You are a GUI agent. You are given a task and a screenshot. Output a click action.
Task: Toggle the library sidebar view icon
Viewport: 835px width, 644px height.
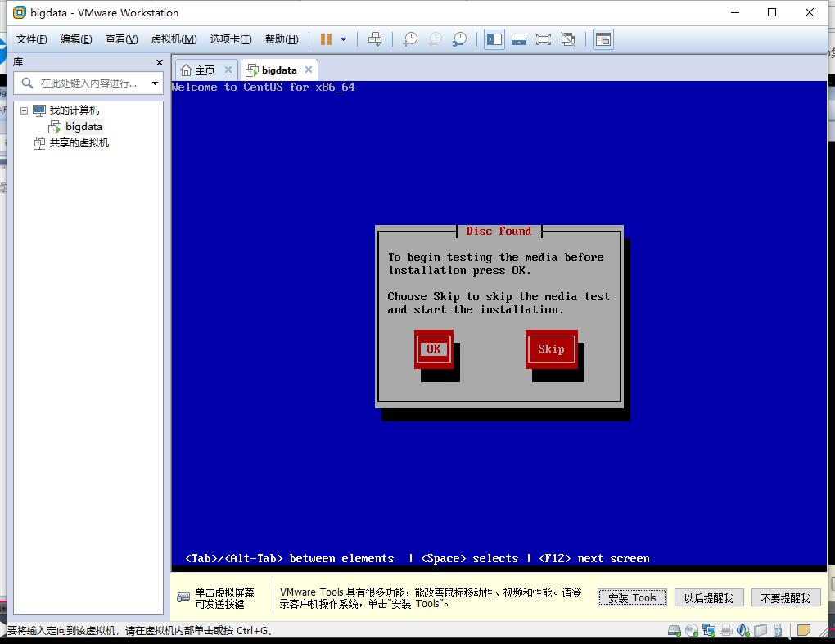tap(494, 39)
